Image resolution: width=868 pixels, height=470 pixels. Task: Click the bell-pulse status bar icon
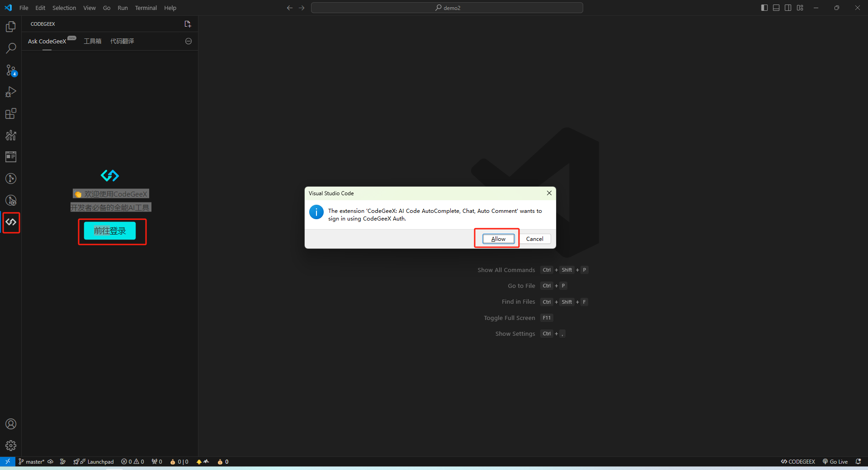[x=203, y=461]
